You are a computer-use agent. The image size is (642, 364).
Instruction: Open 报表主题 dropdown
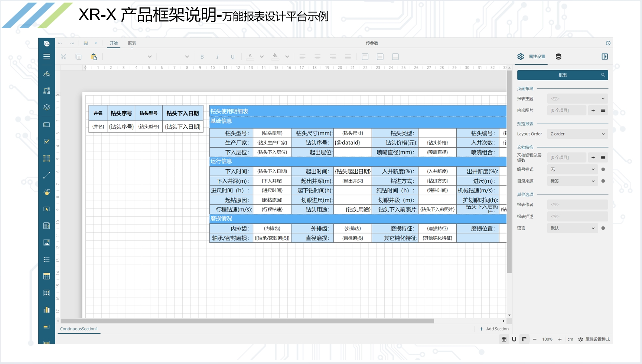click(577, 99)
